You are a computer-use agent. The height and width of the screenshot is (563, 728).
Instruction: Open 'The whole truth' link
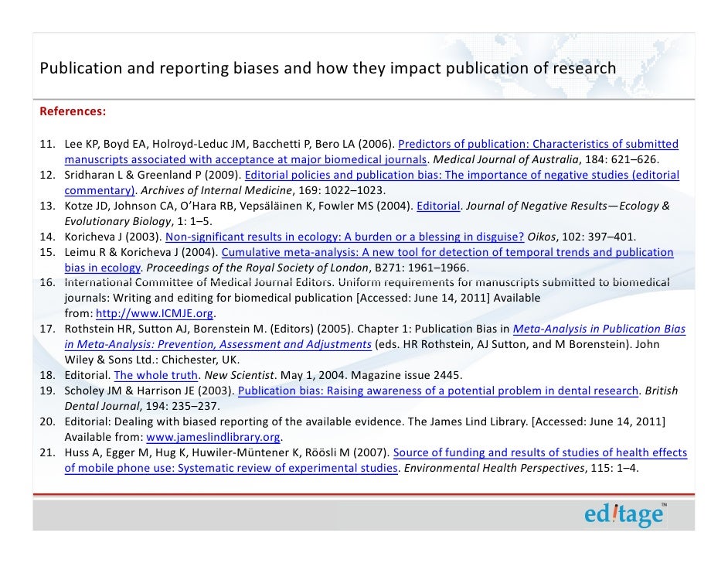(x=155, y=375)
